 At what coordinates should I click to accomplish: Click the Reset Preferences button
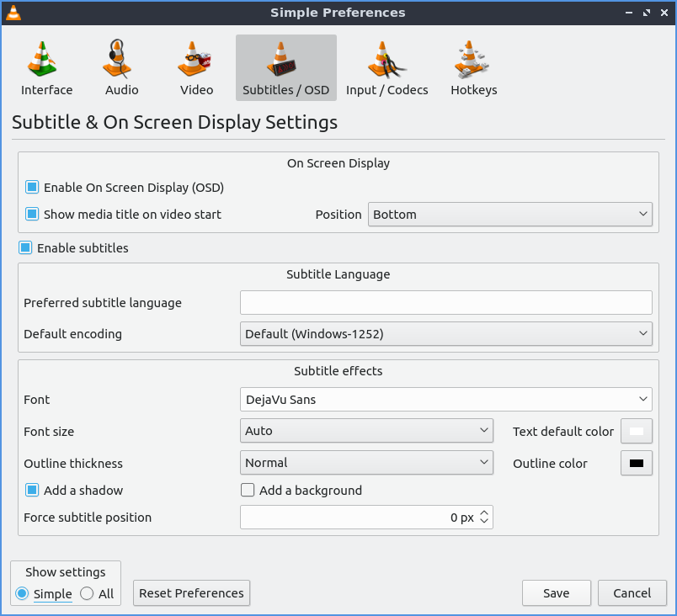[191, 593]
